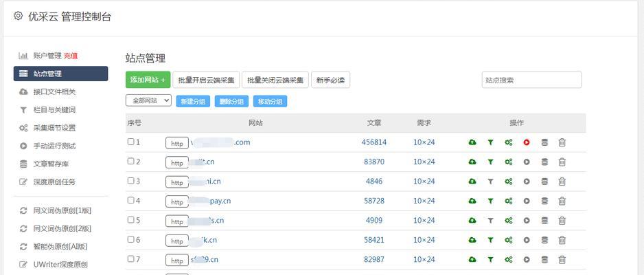The width and height of the screenshot is (644, 275).
Task: Click the green filter funnel icon in row 2
Action: 490,162
